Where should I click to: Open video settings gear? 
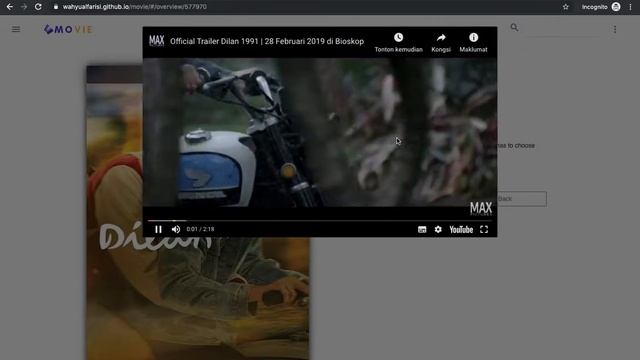[438, 229]
